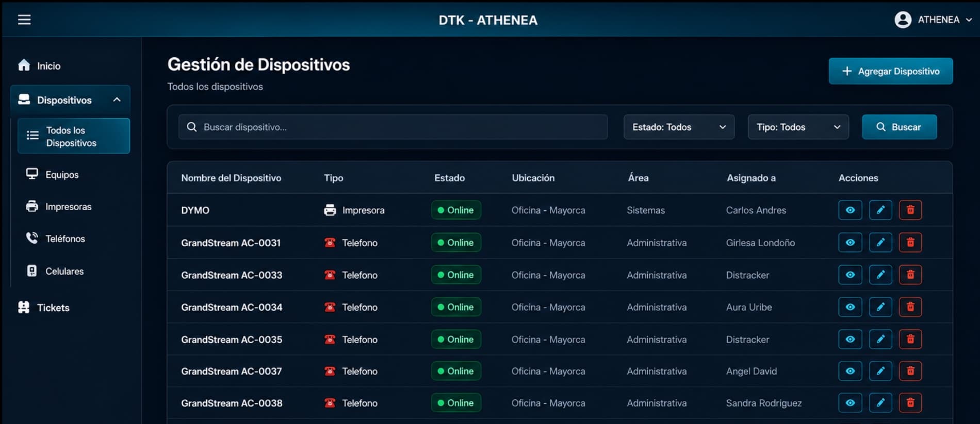The height and width of the screenshot is (424, 980).
Task: Edit GrandStream AC-0034 using the pencil icon
Action: tap(880, 307)
